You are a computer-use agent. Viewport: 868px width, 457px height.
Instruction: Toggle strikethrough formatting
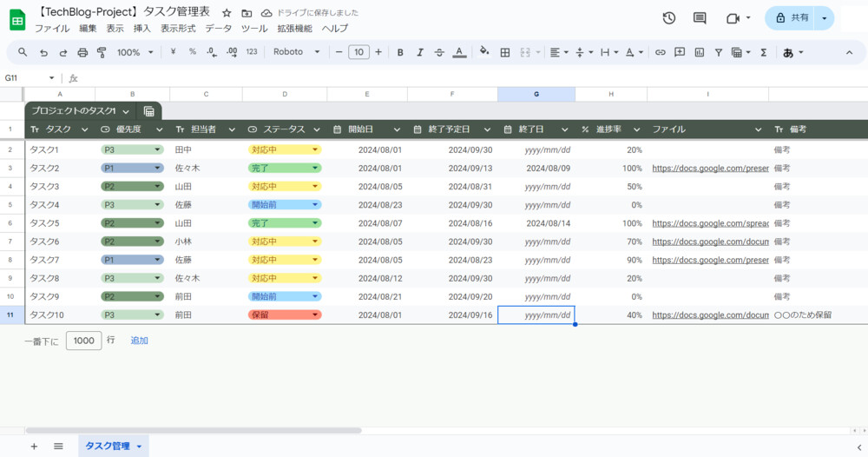(x=439, y=52)
